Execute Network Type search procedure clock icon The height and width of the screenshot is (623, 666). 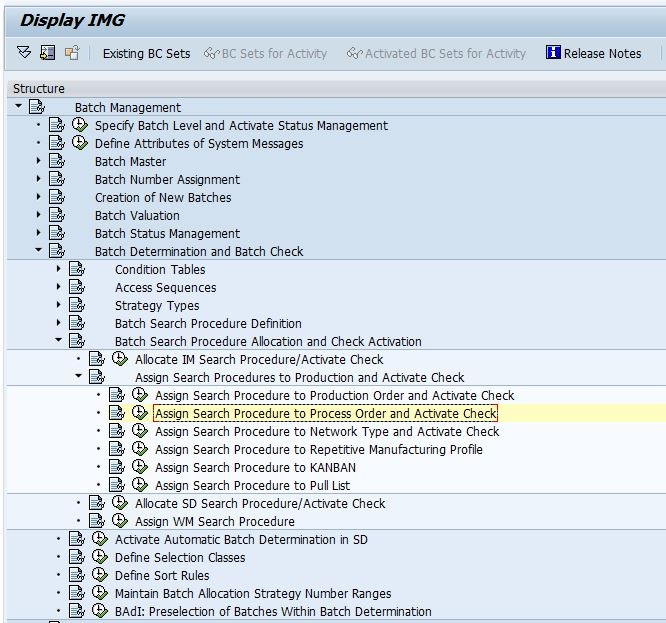click(140, 431)
